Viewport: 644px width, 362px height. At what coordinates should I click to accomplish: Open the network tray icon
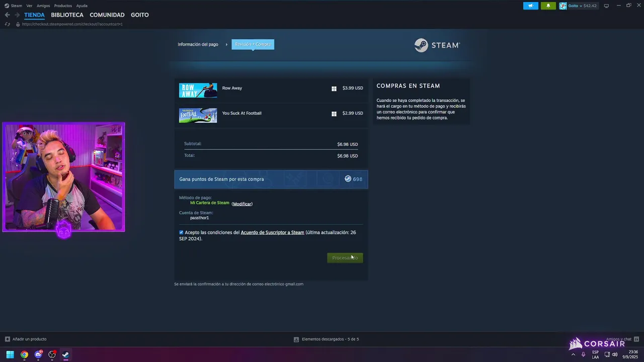[607, 354]
